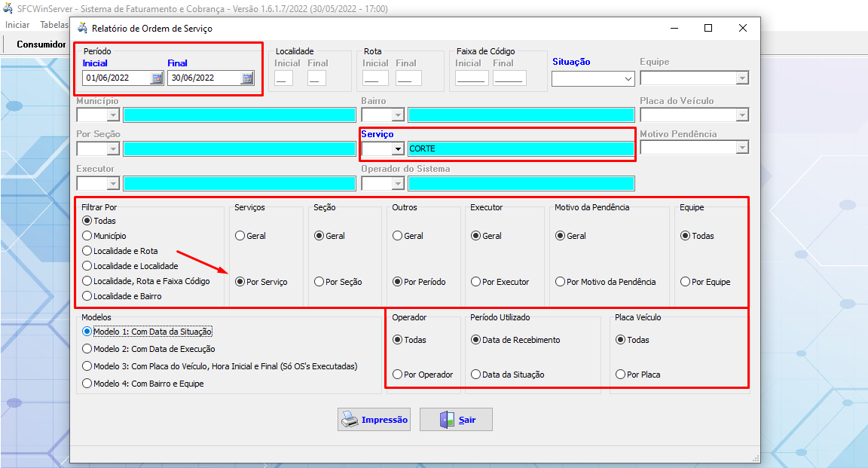The width and height of the screenshot is (868, 468).
Task: Click the Sair button
Action: point(456,420)
